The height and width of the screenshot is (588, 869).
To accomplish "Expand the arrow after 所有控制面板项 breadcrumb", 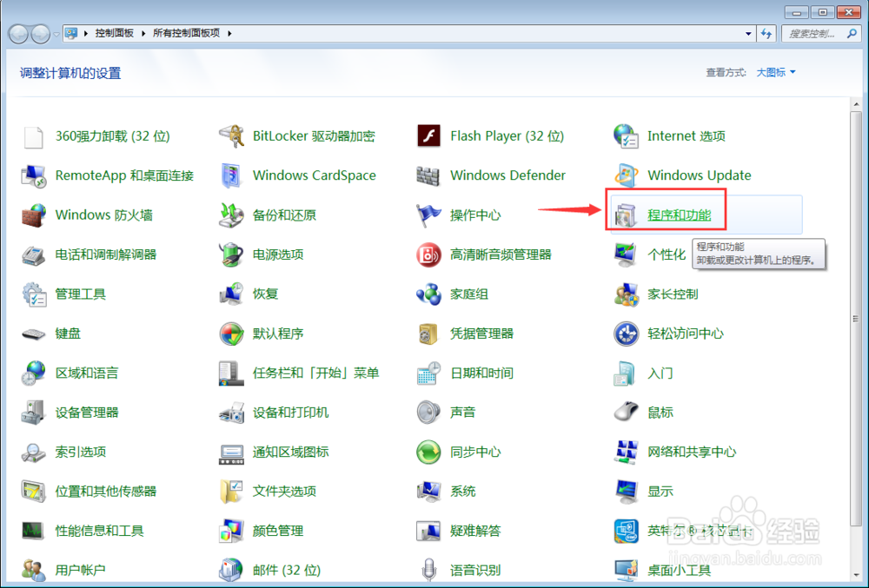I will click(x=229, y=33).
